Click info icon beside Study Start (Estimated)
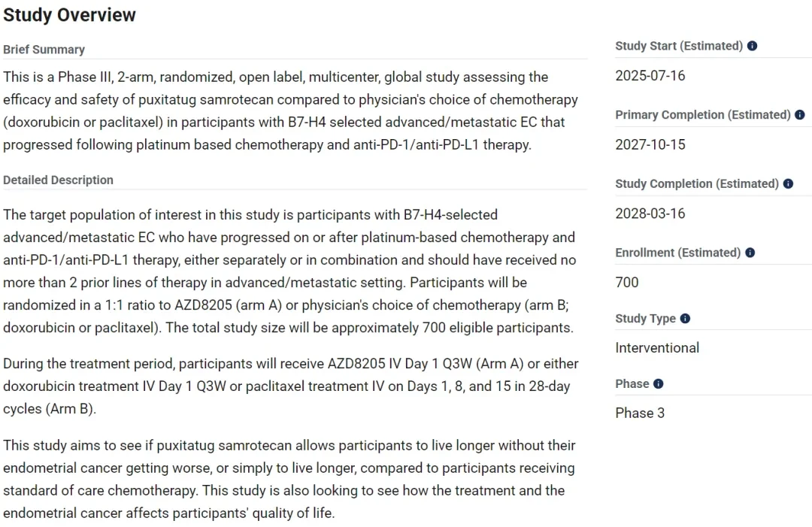812x527 pixels. click(x=752, y=46)
